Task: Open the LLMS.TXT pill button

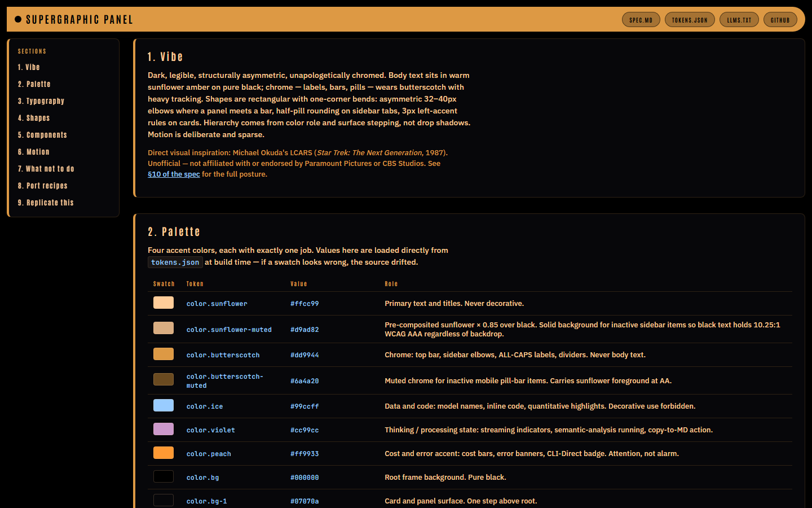Action: [x=739, y=20]
